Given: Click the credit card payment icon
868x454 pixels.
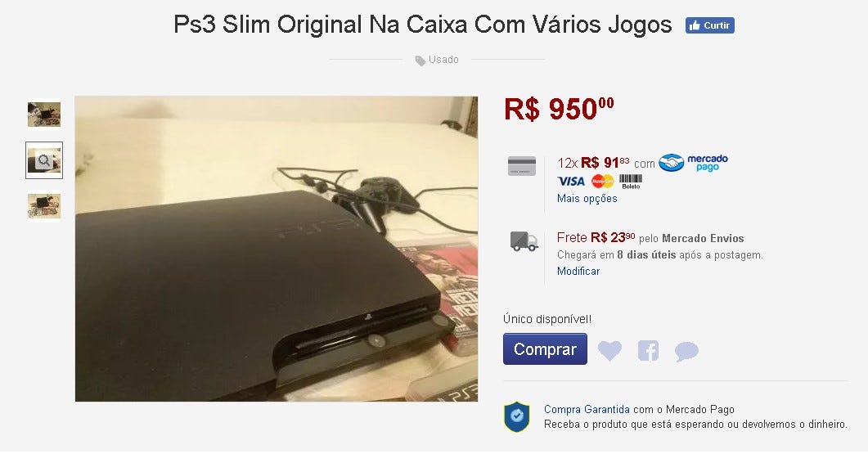Looking at the screenshot, I should [521, 166].
